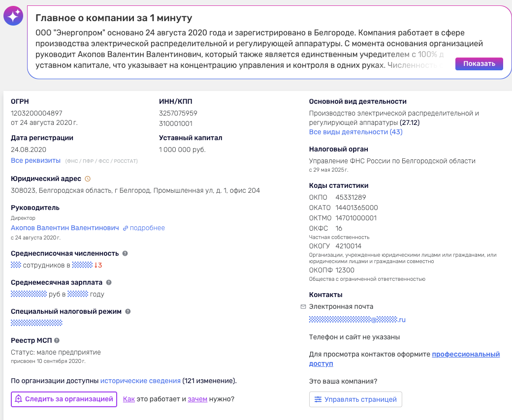Open director Акопов Валентин Валентинович's profile

tap(65, 228)
